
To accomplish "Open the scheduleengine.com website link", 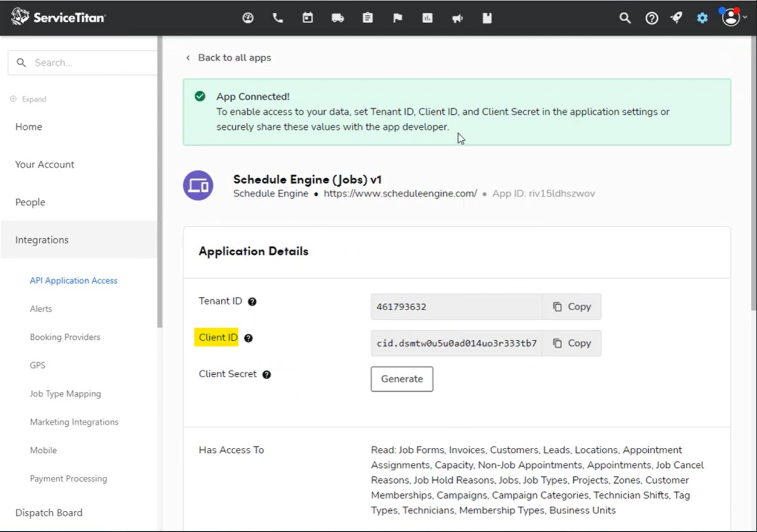I will click(x=400, y=193).
